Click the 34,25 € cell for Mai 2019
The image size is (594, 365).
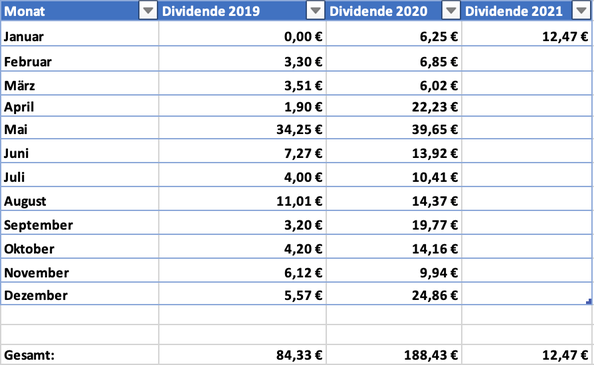point(242,129)
